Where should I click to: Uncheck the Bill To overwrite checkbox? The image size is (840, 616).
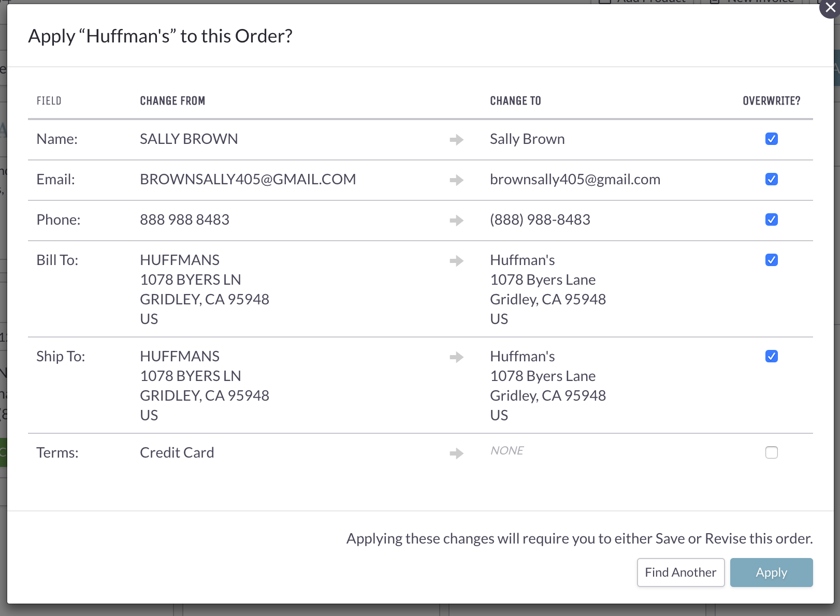click(x=771, y=260)
